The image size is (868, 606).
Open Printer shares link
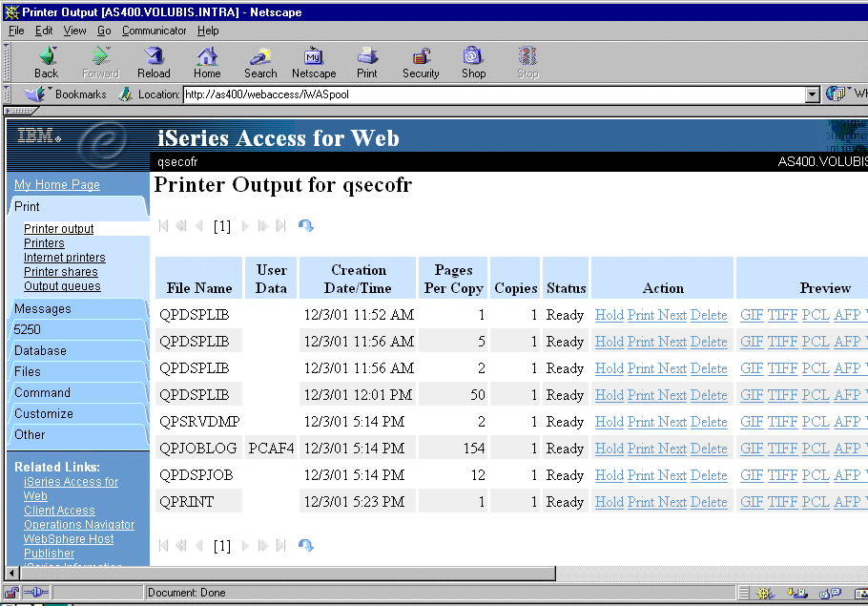coord(60,271)
